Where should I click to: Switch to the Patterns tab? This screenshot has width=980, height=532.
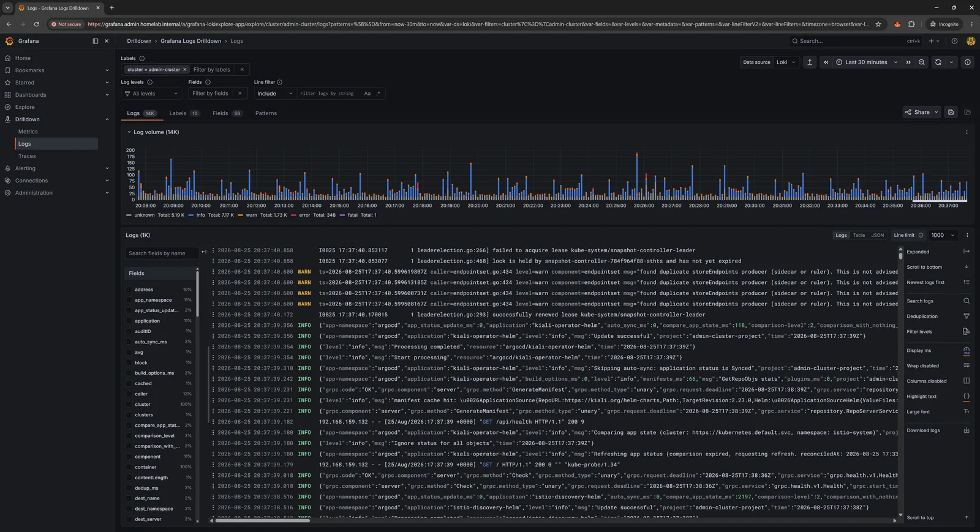pyautogui.click(x=266, y=113)
